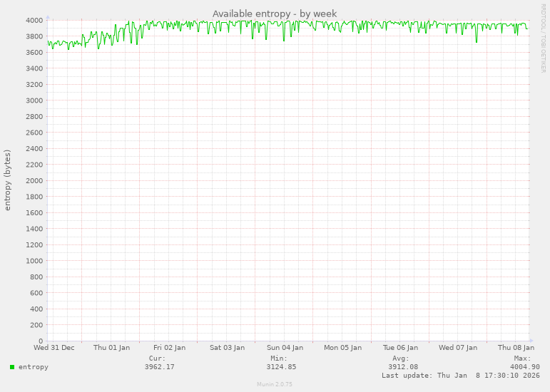Click the "Wed 07 Jan" x-axis date label
The height and width of the screenshot is (392, 550).
458,348
